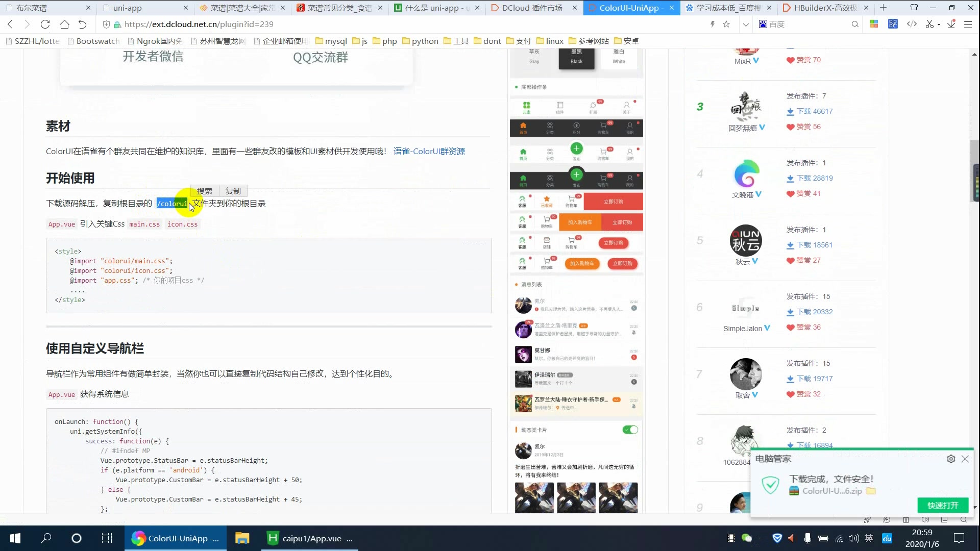Viewport: 980px width, 551px height.
Task: Open the QR code scanner in the browser toolbar
Action: [893, 24]
